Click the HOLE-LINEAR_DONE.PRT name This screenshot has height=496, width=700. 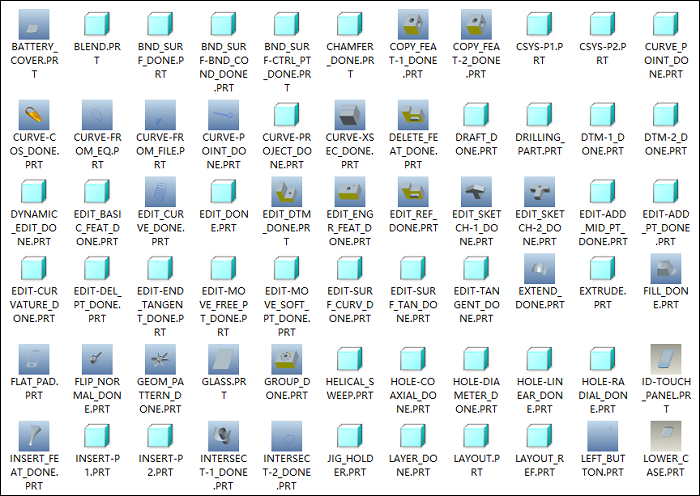539,395
